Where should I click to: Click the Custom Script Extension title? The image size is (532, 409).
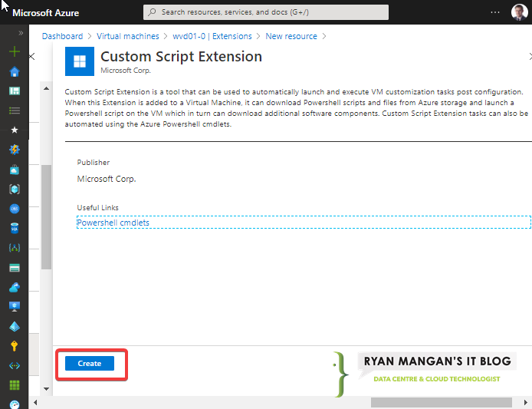pos(181,56)
